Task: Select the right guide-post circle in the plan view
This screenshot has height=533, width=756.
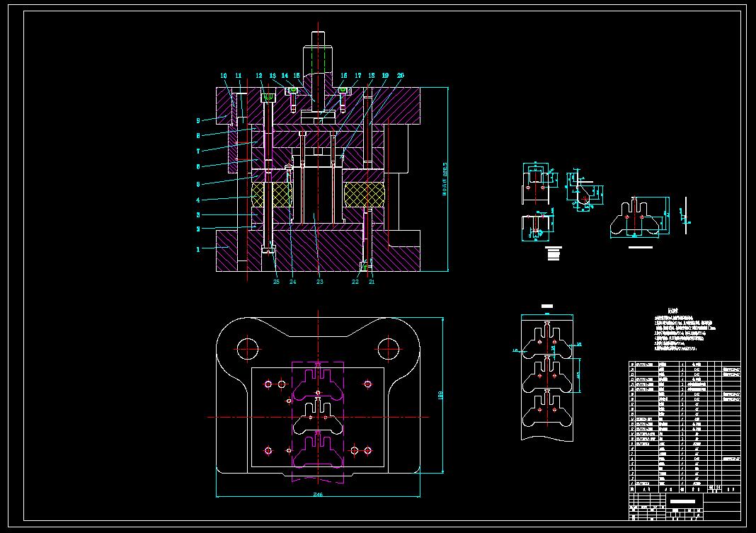Action: [389, 349]
